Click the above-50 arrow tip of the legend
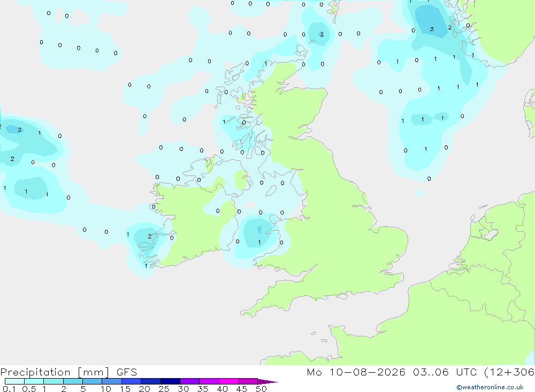Screen dimensions: 535x392 click(x=267, y=382)
